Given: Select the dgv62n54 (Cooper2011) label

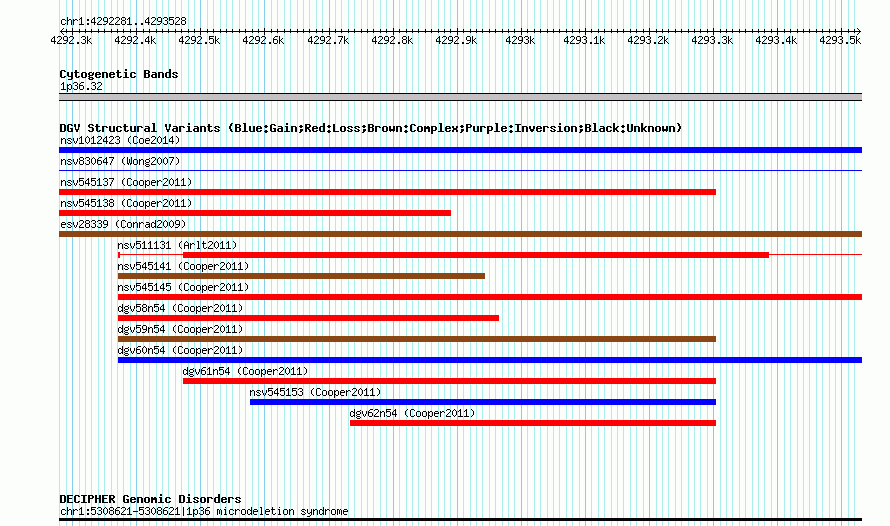Looking at the screenshot, I should point(412,413).
